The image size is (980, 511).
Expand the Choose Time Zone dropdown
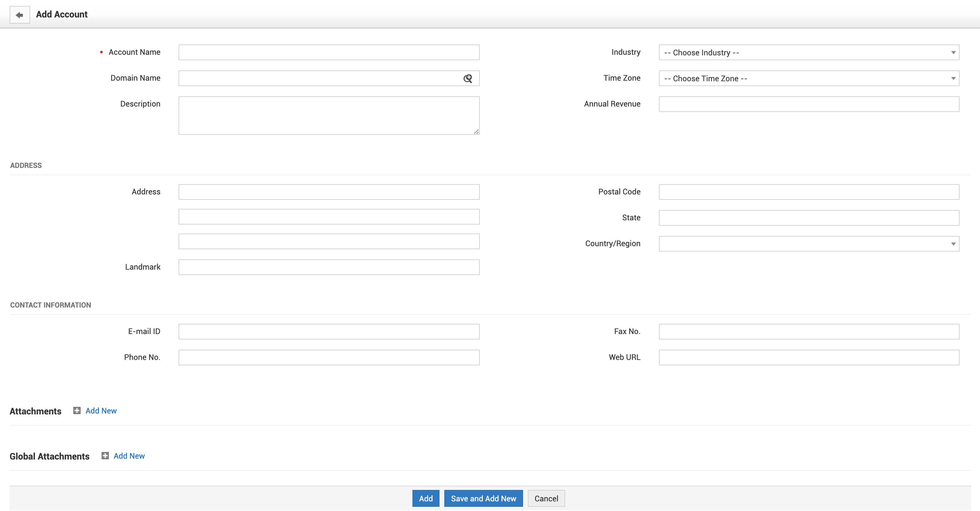pos(808,79)
